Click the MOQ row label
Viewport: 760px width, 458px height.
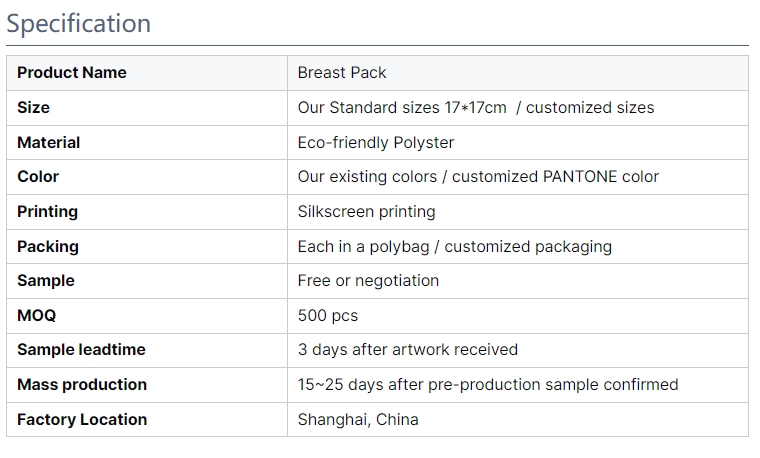[x=37, y=315]
